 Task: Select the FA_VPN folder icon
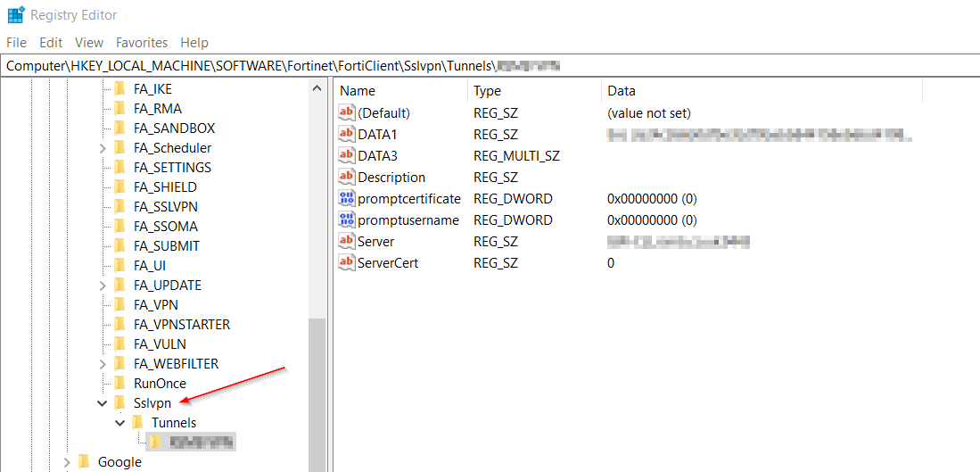click(120, 304)
